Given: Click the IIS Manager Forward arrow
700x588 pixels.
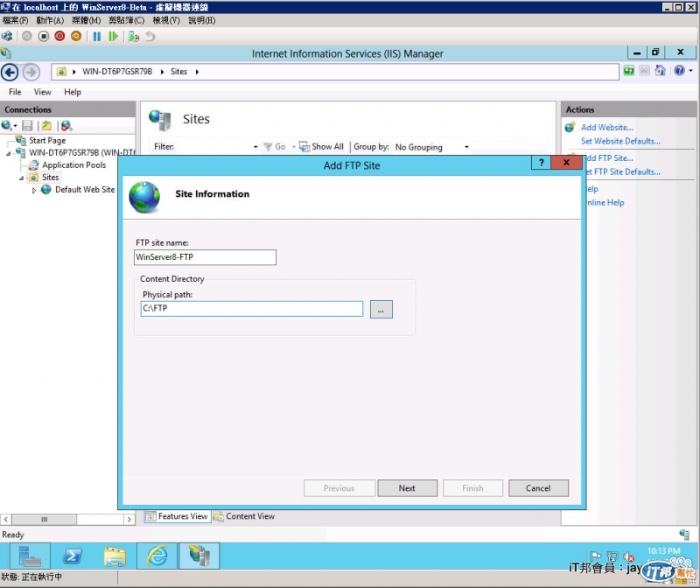Looking at the screenshot, I should (x=31, y=72).
